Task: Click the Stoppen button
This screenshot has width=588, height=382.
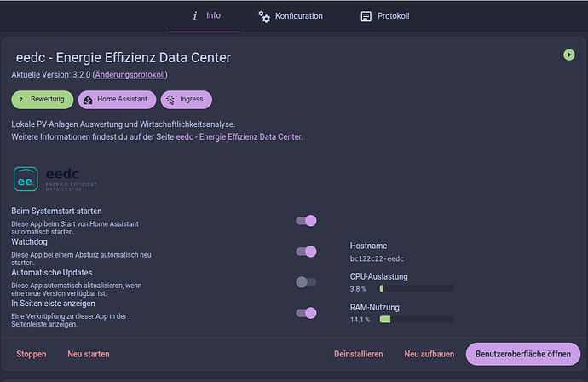Action: pos(32,354)
